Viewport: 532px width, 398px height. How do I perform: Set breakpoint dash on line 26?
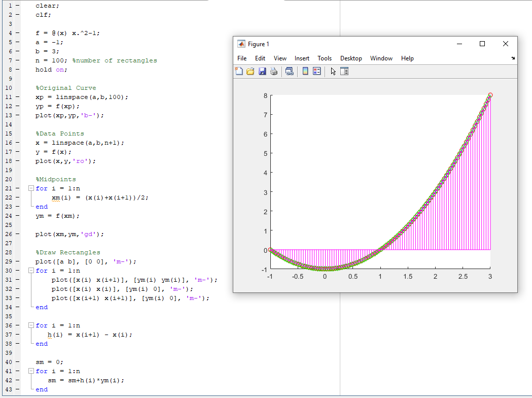point(17,234)
